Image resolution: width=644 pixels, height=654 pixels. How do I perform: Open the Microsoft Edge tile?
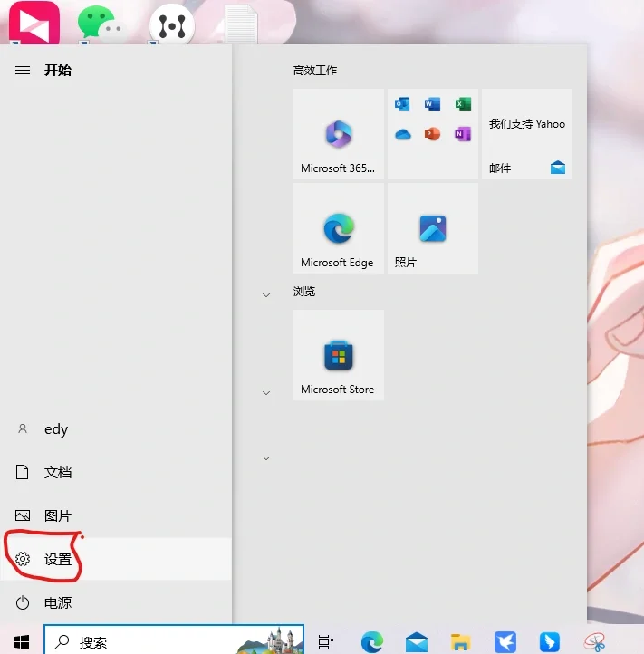(x=338, y=228)
